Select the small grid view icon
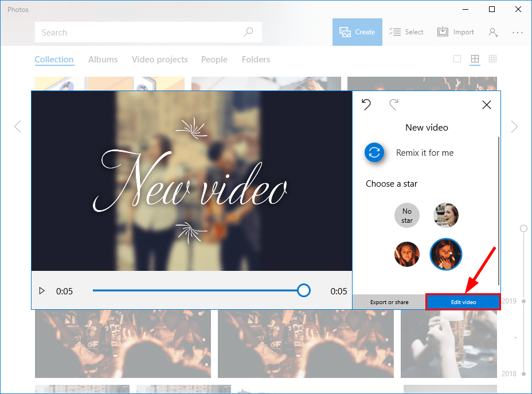This screenshot has height=394, width=532. tap(492, 58)
